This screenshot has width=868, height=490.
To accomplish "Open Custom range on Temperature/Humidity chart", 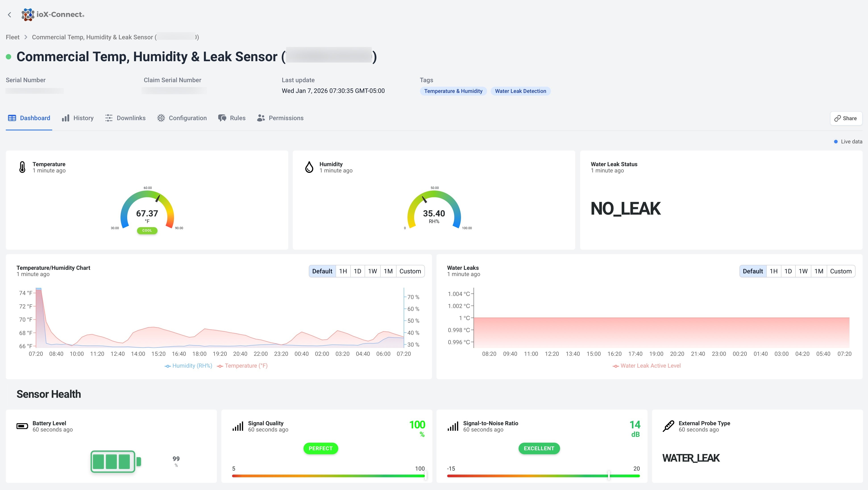I will tap(410, 271).
